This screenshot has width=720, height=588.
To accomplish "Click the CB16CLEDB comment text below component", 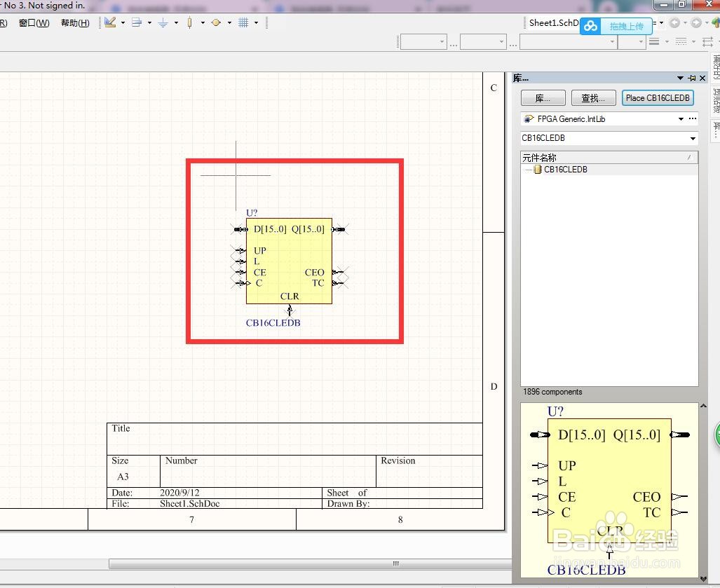I will [273, 322].
